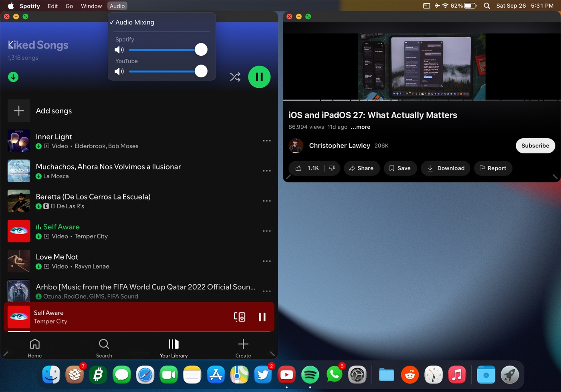
Task: Open the Edit menu in menu bar
Action: pos(52,6)
